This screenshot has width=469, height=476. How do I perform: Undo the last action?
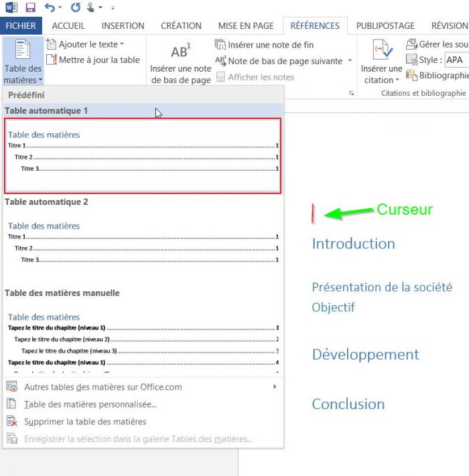click(x=50, y=7)
